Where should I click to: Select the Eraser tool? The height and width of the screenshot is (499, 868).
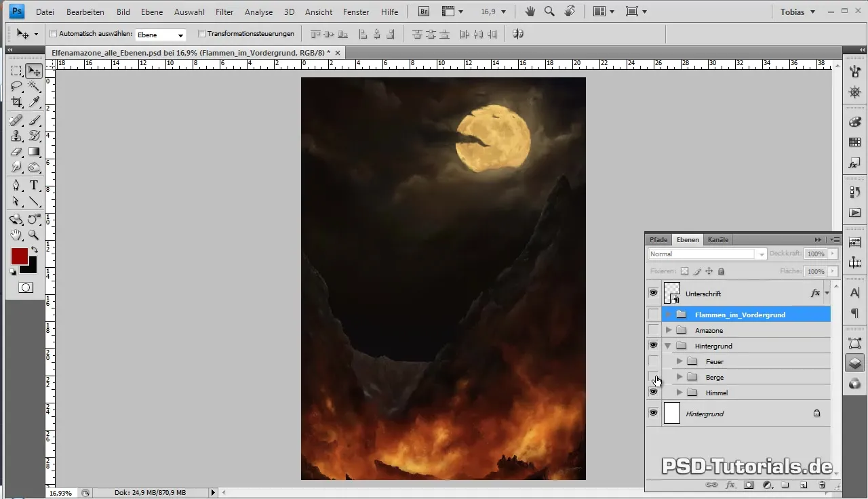point(16,152)
